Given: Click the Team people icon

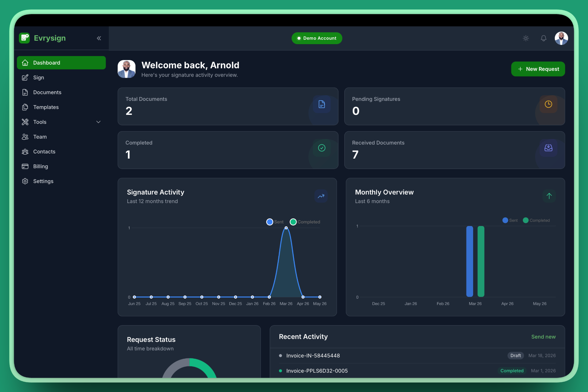Looking at the screenshot, I should pos(25,137).
